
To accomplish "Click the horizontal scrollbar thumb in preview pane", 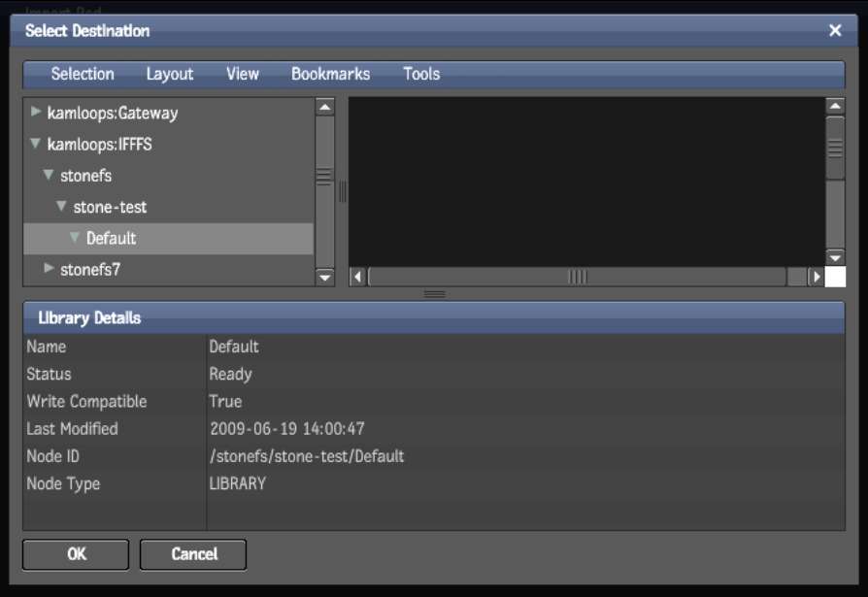I will [x=577, y=277].
